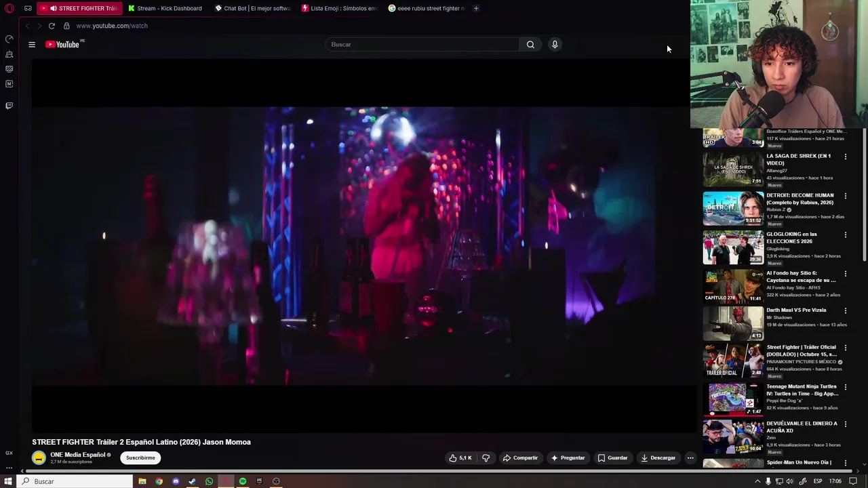The image size is (868, 488).
Task: Open the Opera GX main menu logo
Action: [9, 8]
